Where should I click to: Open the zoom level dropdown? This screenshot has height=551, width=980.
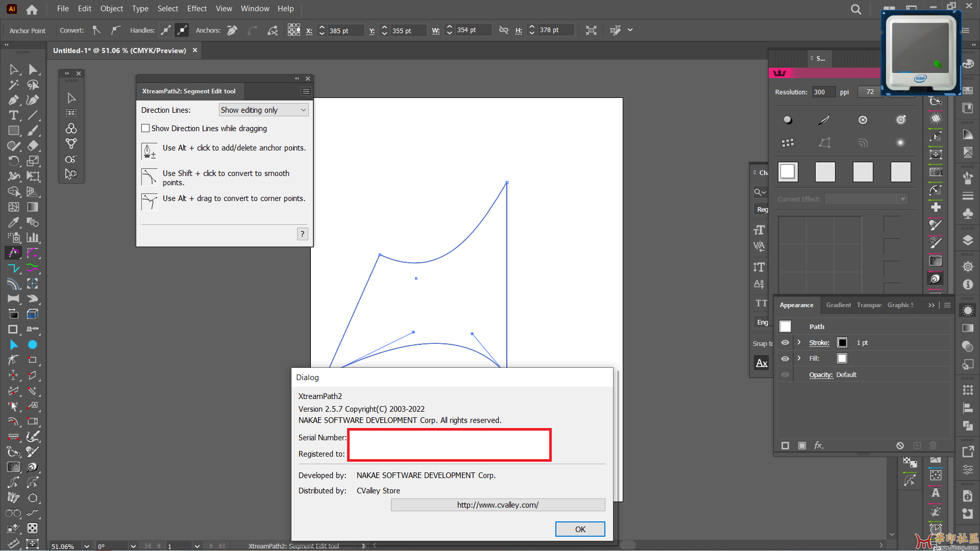87,546
